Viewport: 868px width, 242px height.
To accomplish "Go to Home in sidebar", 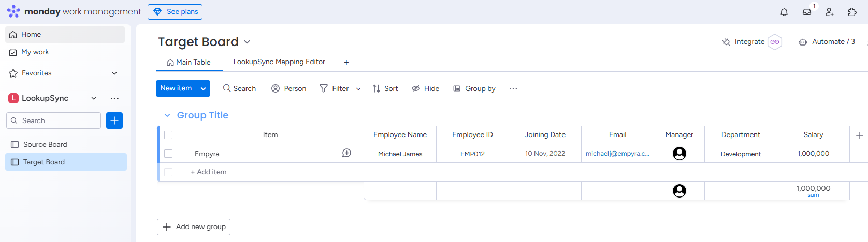I will [x=65, y=35].
